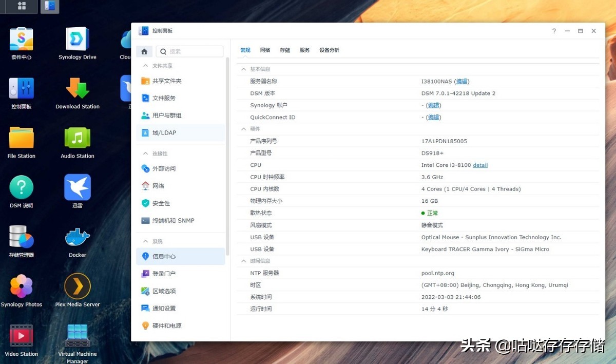Image resolution: width=616 pixels, height=364 pixels.
Task: Open the CPU detail link
Action: pos(480,165)
